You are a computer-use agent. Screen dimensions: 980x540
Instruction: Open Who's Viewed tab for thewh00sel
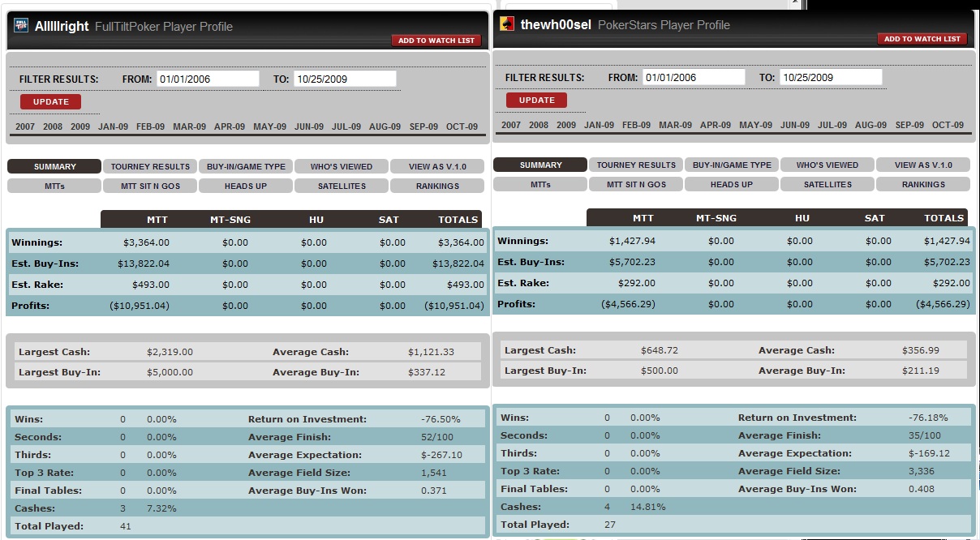827,165
